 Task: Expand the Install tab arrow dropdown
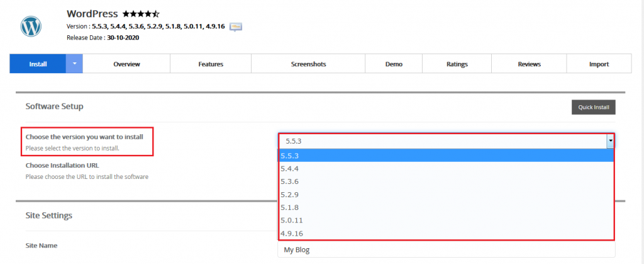pyautogui.click(x=74, y=64)
